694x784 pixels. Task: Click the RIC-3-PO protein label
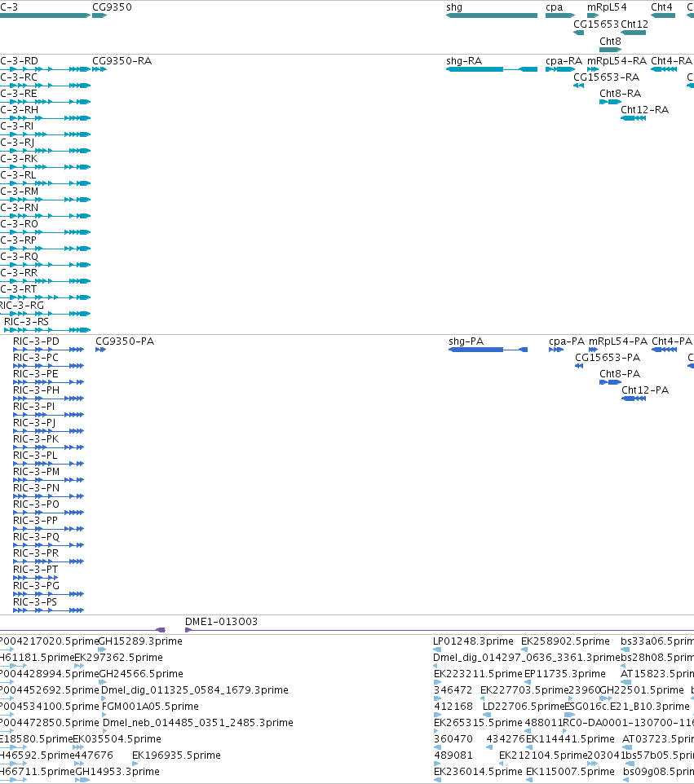[36, 504]
